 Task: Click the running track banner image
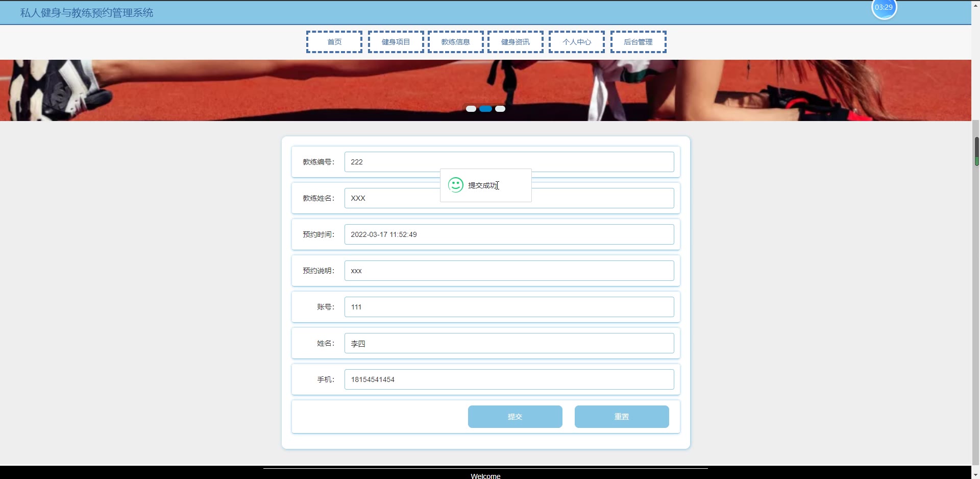coord(485,90)
